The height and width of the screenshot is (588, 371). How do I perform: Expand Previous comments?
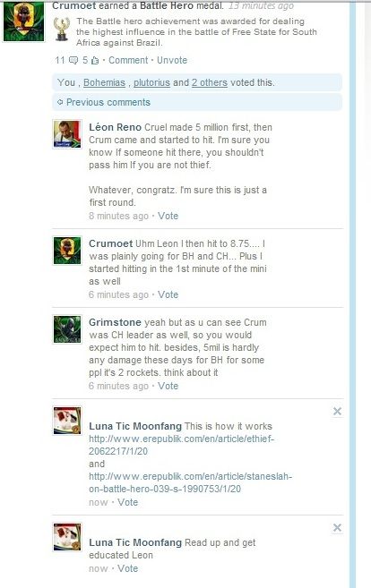(x=104, y=102)
